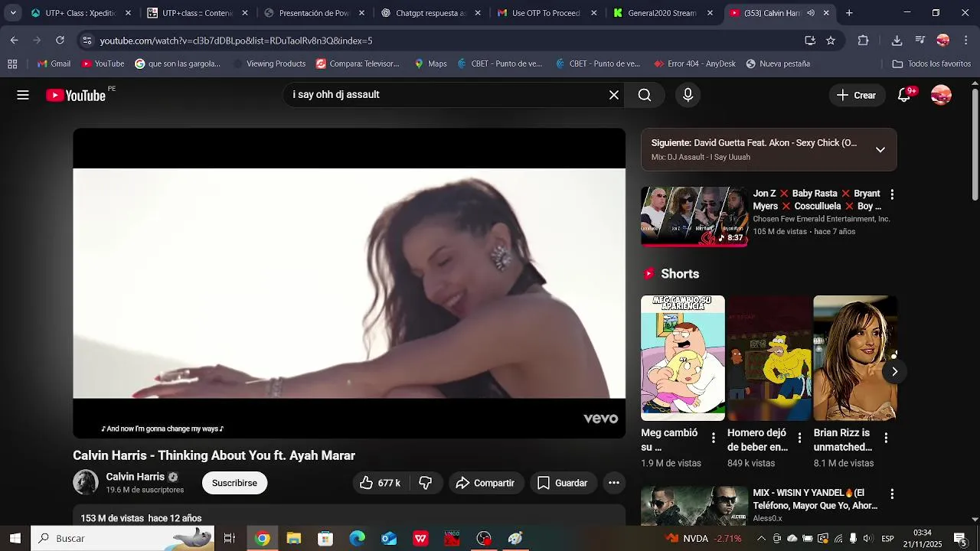This screenshot has height=551, width=980.
Task: Open the Brian Rizz short thumbnail
Action: pos(855,358)
